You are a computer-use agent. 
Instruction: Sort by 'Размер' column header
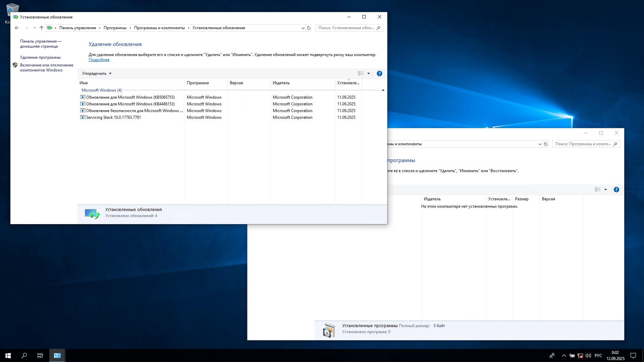[526, 199]
